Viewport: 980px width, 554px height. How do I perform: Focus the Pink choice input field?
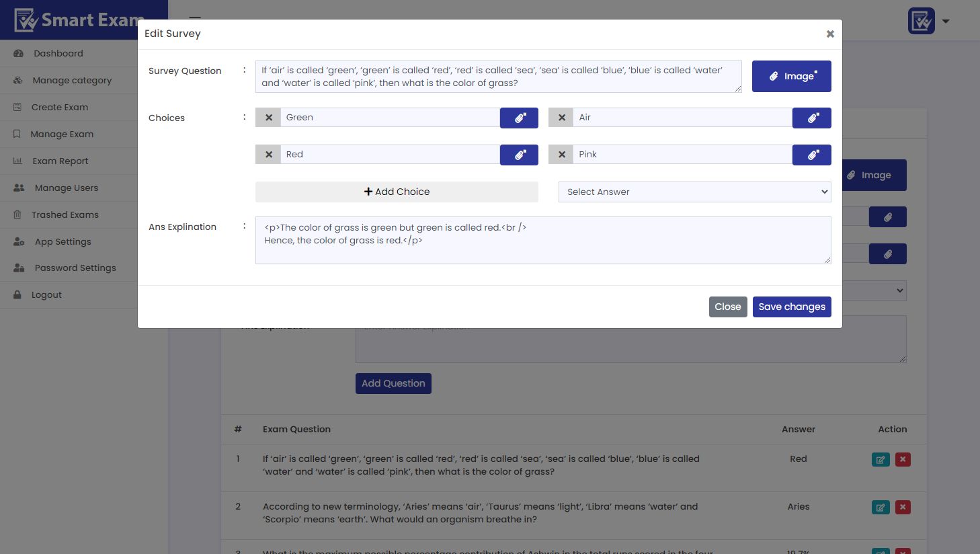point(683,155)
